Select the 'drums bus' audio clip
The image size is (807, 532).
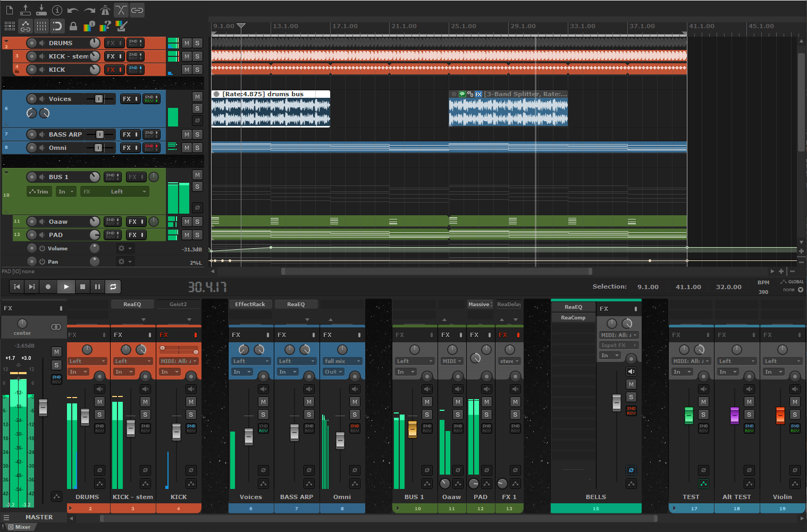tap(271, 108)
